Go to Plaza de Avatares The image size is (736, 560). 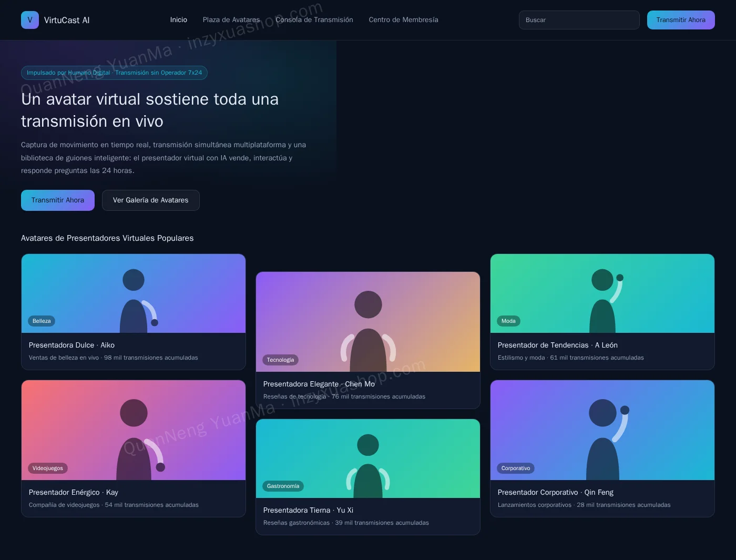tap(231, 20)
